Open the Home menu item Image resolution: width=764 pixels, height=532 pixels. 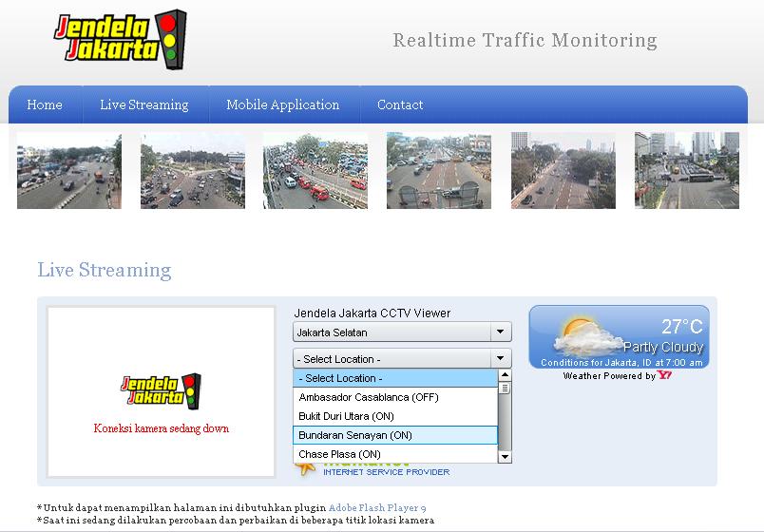(x=45, y=104)
